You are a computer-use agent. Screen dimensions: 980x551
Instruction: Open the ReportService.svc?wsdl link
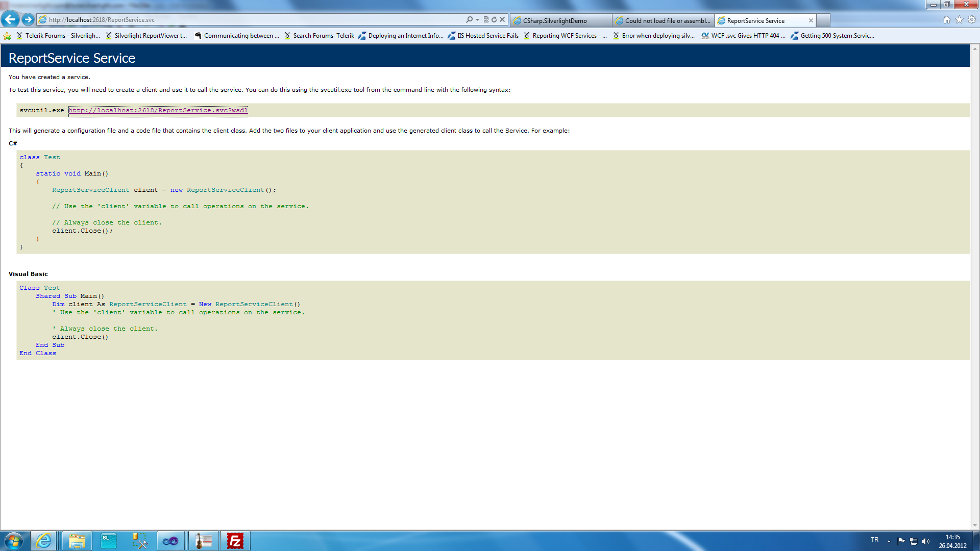(158, 111)
